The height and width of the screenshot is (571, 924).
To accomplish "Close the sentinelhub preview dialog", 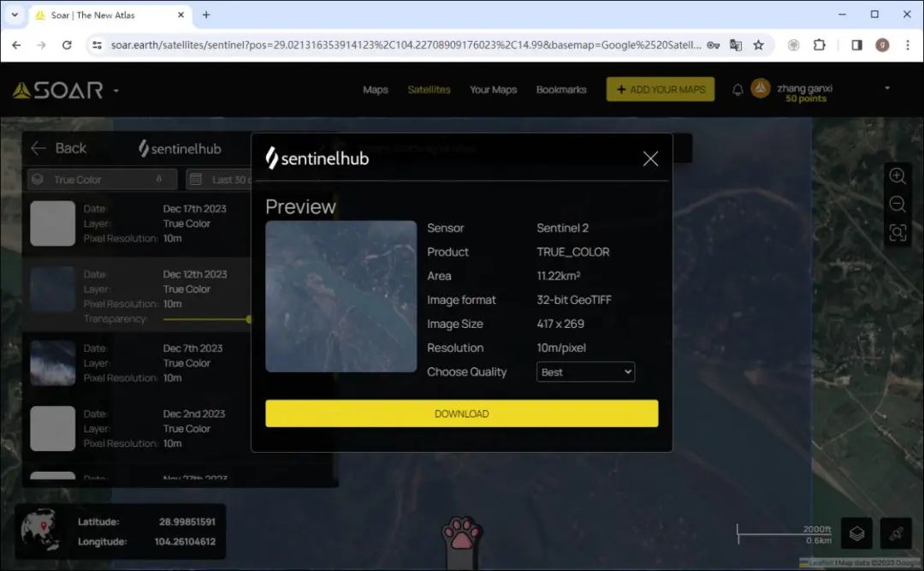I will [x=650, y=158].
